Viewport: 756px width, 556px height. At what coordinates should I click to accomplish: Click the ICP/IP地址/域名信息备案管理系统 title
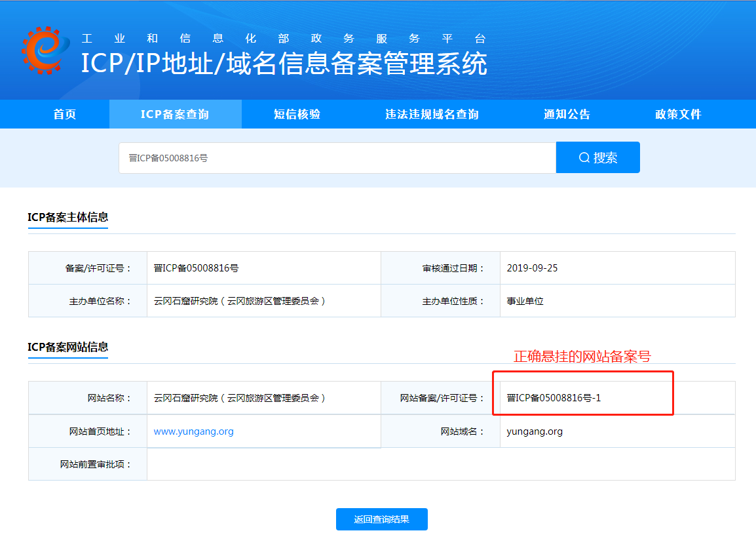[x=284, y=64]
